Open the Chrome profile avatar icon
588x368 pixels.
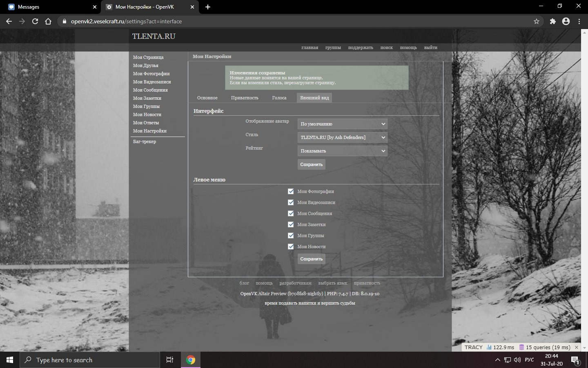566,21
